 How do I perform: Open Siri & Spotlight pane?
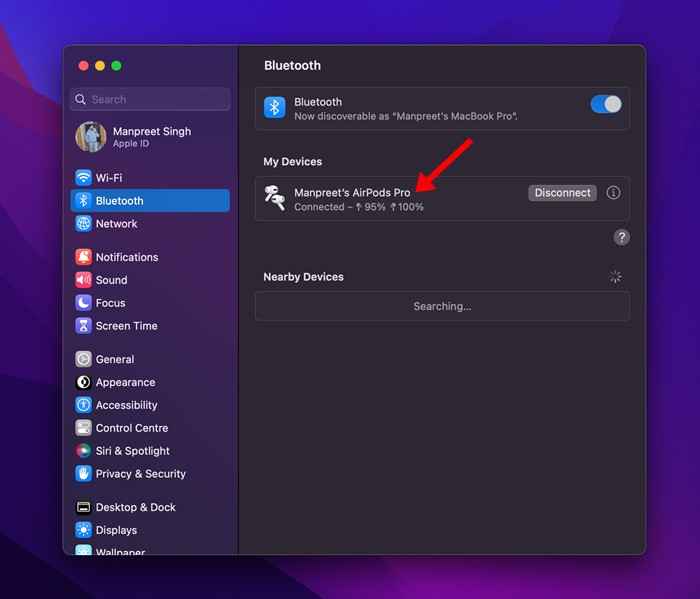tap(150, 451)
